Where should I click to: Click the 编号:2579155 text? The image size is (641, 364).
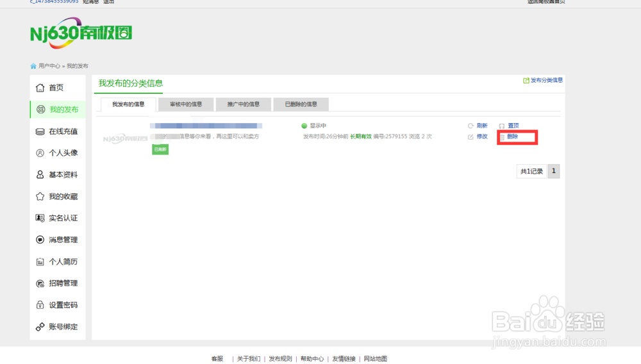390,136
